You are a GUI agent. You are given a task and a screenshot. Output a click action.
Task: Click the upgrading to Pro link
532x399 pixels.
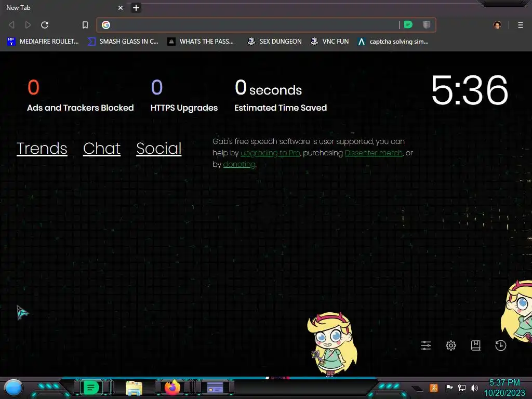click(270, 153)
